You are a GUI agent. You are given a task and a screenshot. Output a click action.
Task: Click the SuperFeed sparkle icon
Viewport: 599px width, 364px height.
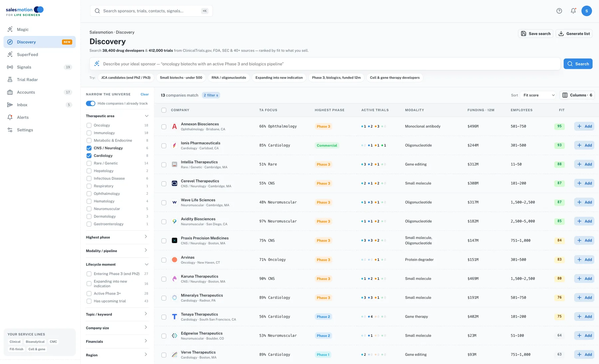[10, 55]
